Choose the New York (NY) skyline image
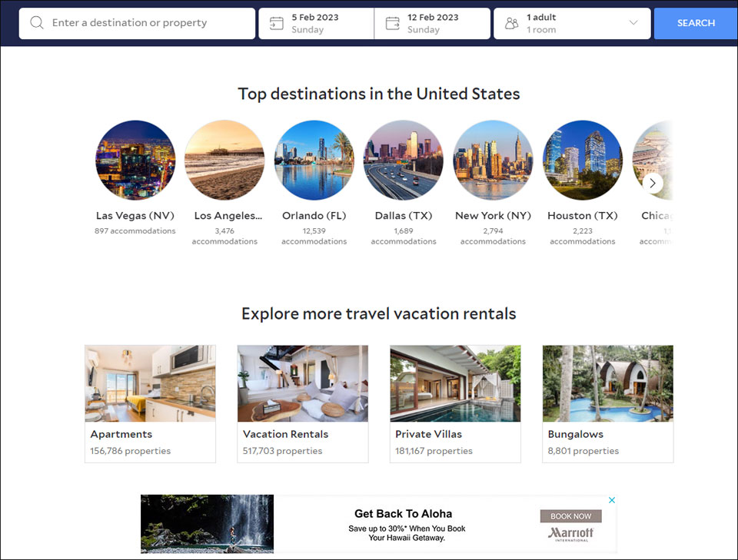Screen dimensions: 738x560 [x=493, y=160]
